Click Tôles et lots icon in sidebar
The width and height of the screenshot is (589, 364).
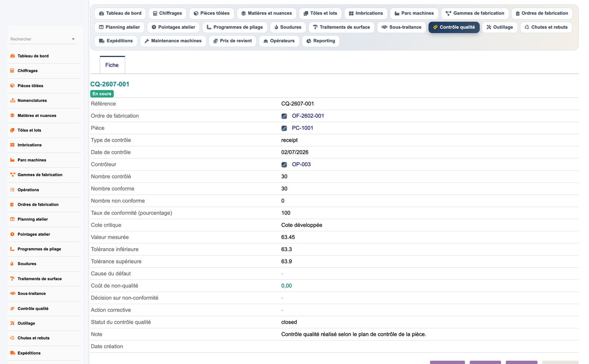coord(12,130)
